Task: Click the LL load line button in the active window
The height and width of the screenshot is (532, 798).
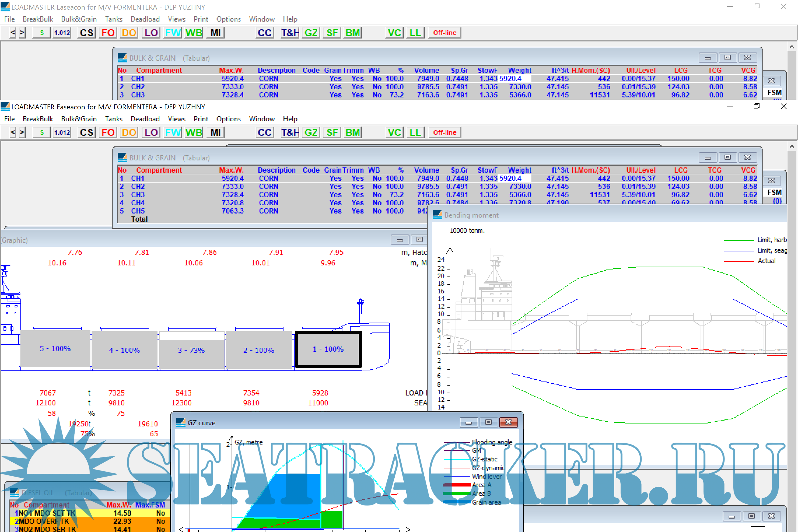Action: (415, 132)
